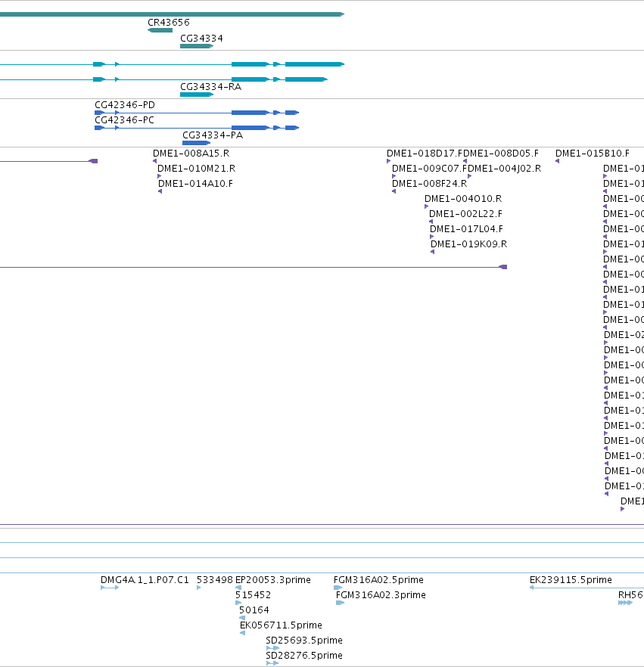Click the DME1-008D05.F feature label

[x=500, y=154]
